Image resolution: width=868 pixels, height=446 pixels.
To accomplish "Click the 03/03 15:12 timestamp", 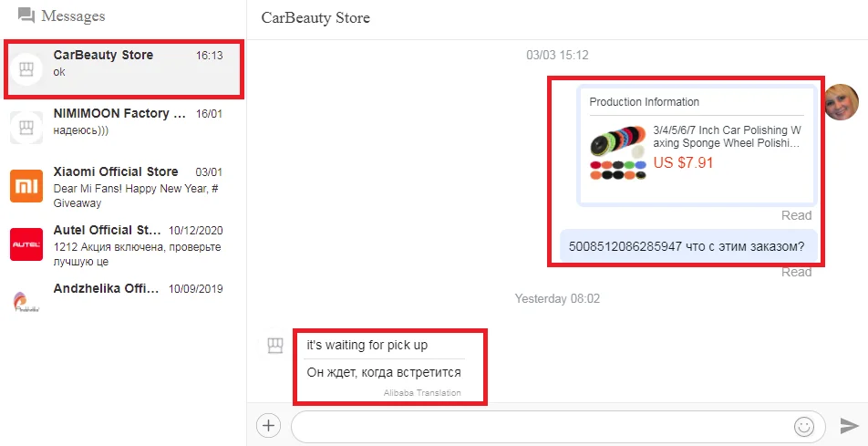I will [557, 56].
